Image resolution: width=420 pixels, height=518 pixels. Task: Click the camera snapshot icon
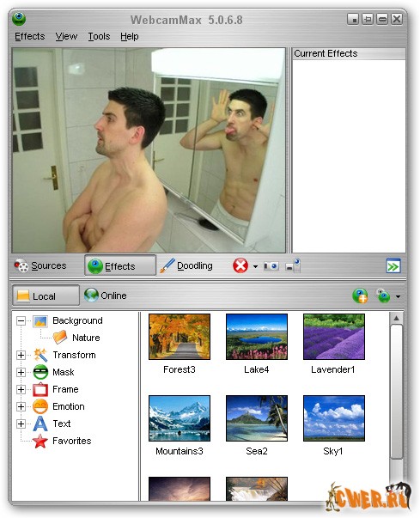(x=271, y=265)
